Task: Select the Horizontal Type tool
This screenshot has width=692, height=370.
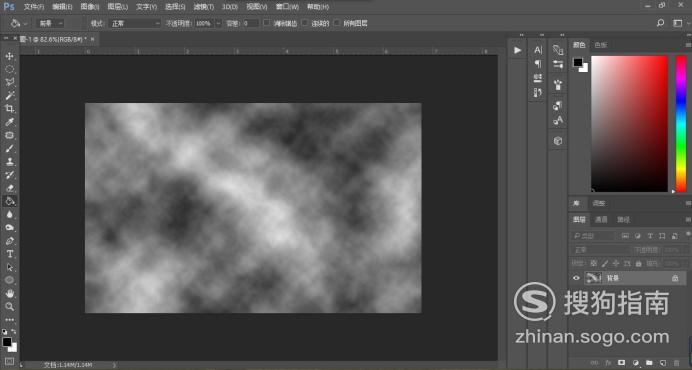Action: (x=9, y=254)
